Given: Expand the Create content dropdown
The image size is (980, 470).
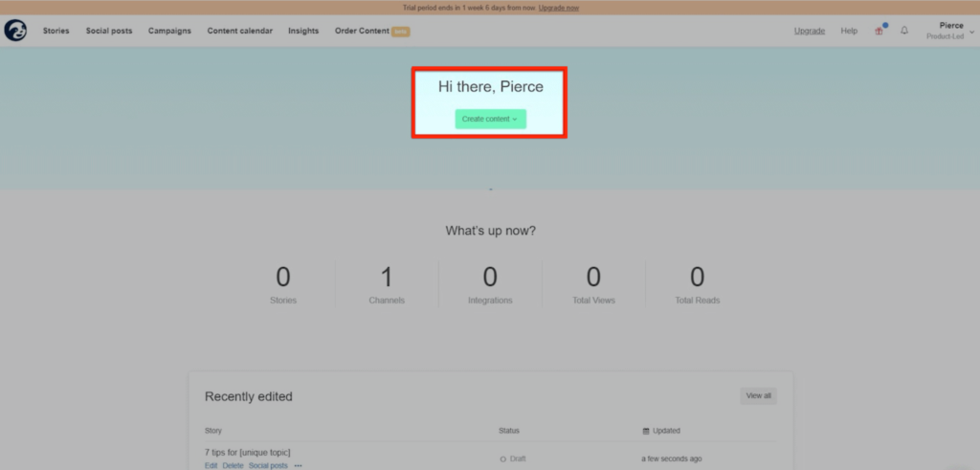Looking at the screenshot, I should tap(491, 119).
